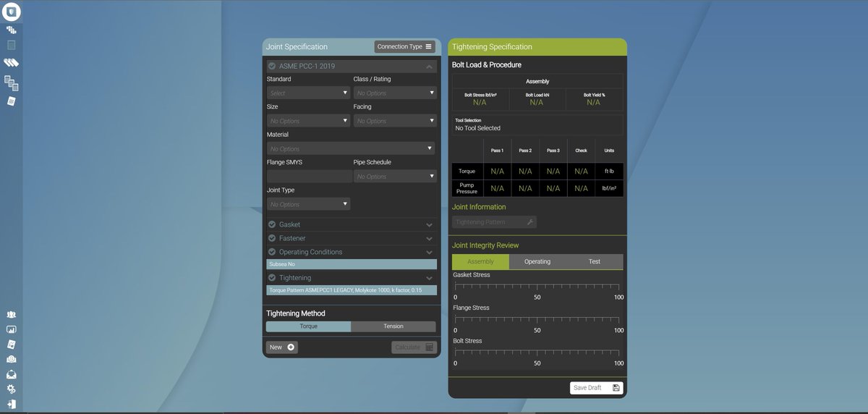Click the Connection Type button label
The width and height of the screenshot is (868, 414).
pyautogui.click(x=399, y=46)
